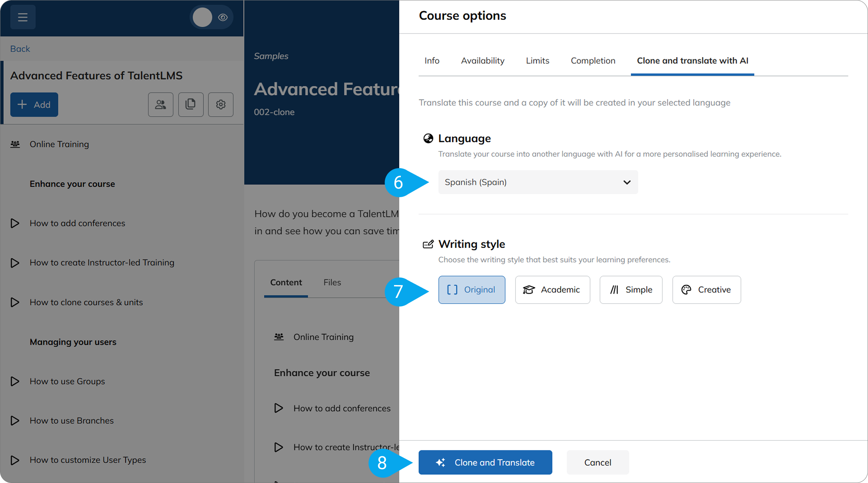Open the Spanish (Spain) language dropdown
Image resolution: width=868 pixels, height=483 pixels.
[x=538, y=182]
